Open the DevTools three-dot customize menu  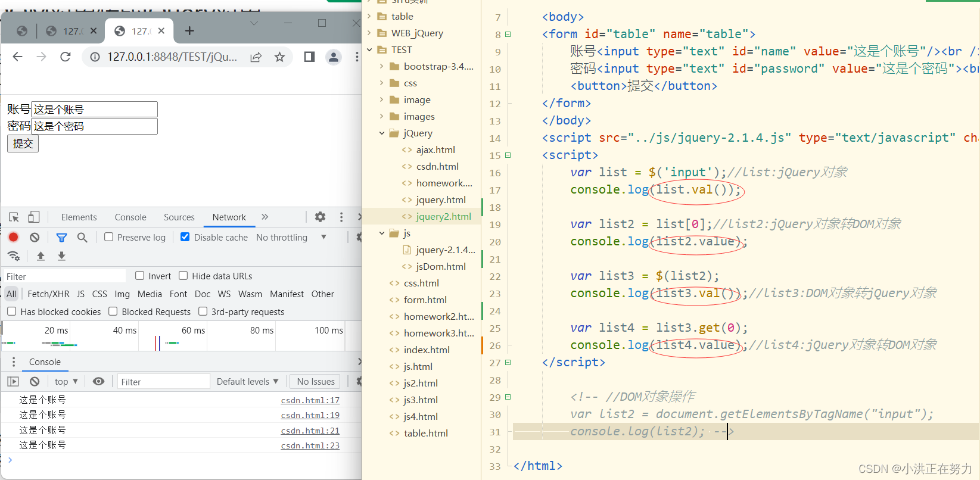341,217
